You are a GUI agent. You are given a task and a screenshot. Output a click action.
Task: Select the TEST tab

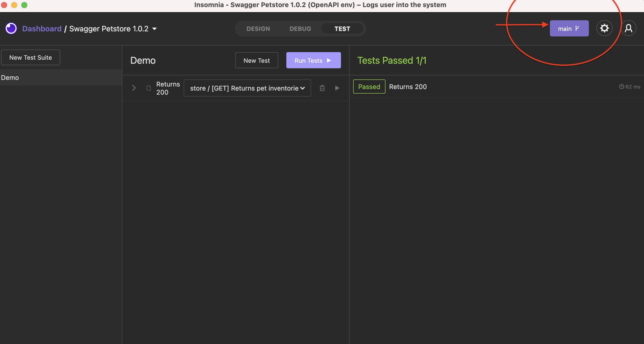tap(342, 29)
